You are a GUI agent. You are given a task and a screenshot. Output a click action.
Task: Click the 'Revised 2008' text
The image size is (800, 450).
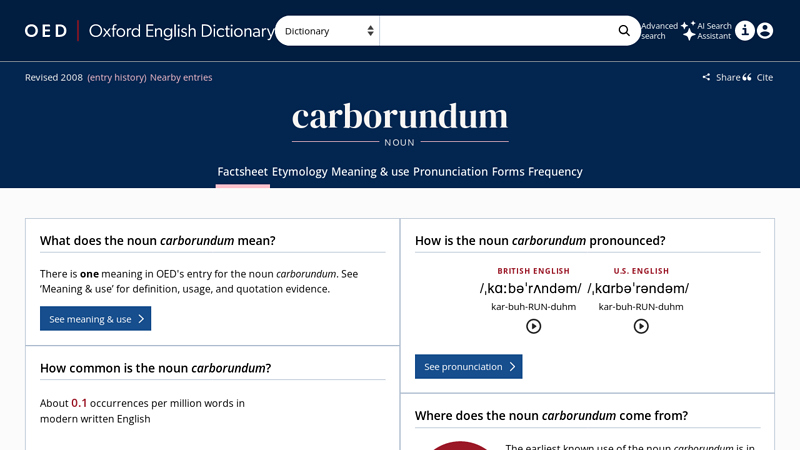54,77
